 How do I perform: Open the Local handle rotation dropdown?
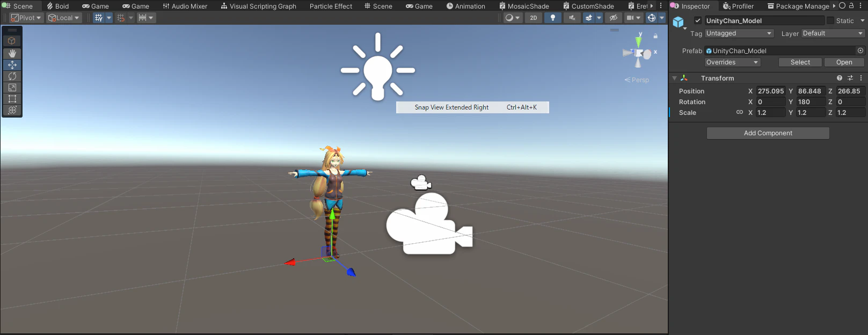pyautogui.click(x=64, y=18)
